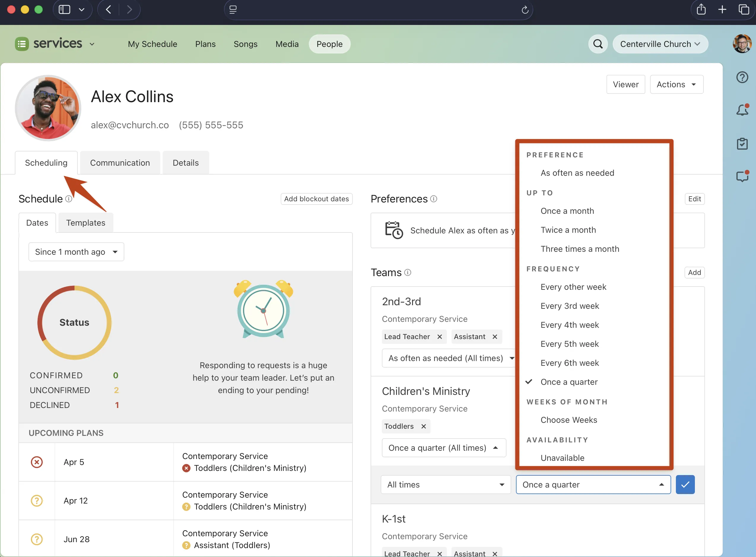The width and height of the screenshot is (756, 557).
Task: Click the Safari share icon
Action: (x=701, y=10)
